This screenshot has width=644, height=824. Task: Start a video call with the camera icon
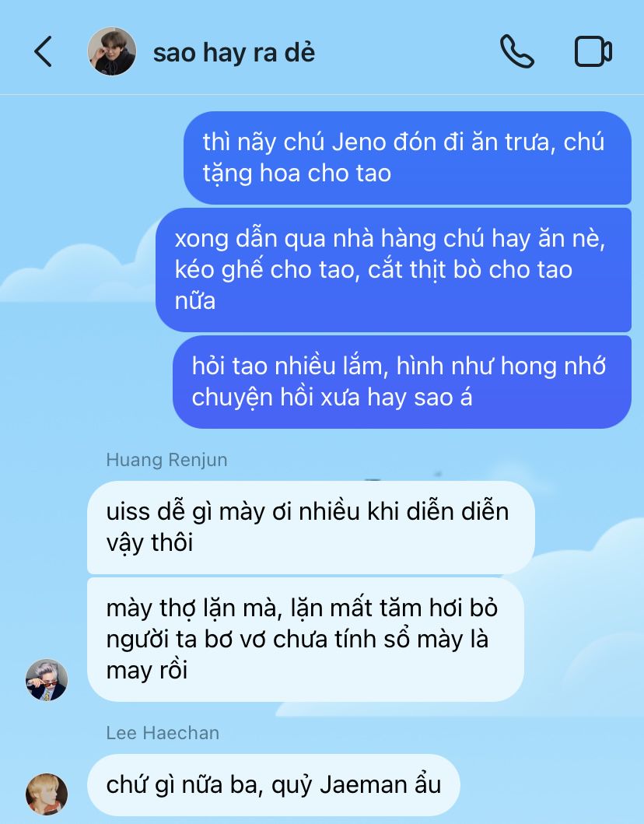click(593, 51)
